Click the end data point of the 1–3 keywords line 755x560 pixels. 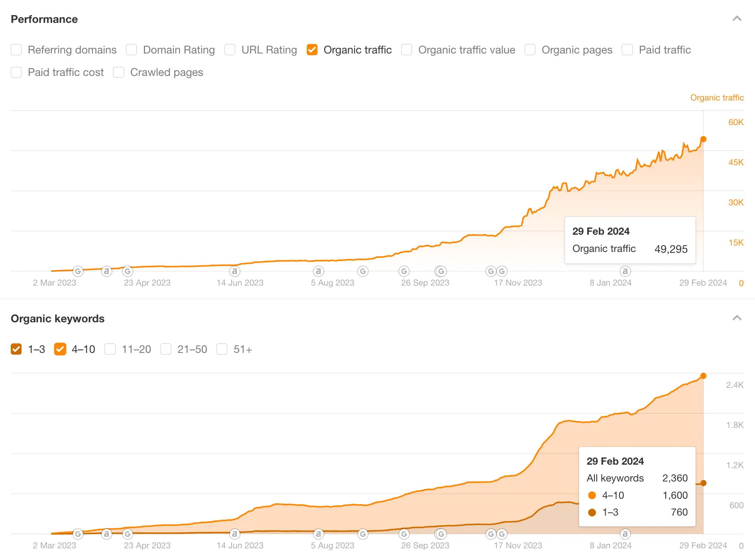pos(703,483)
